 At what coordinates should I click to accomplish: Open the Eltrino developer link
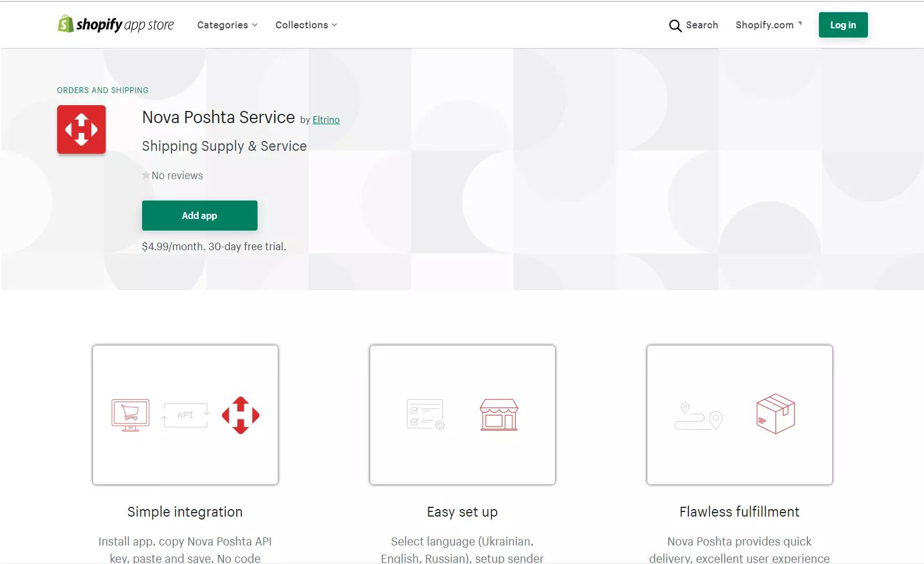[326, 120]
